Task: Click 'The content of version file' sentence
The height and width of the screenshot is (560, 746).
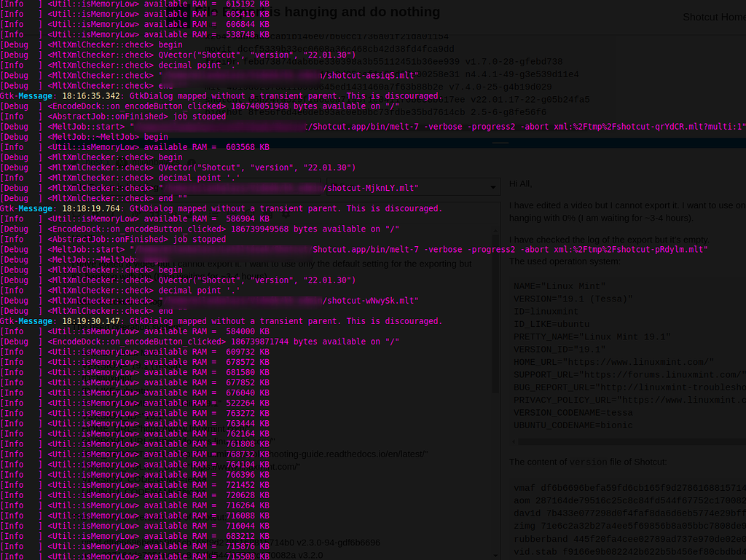Action: (588, 462)
